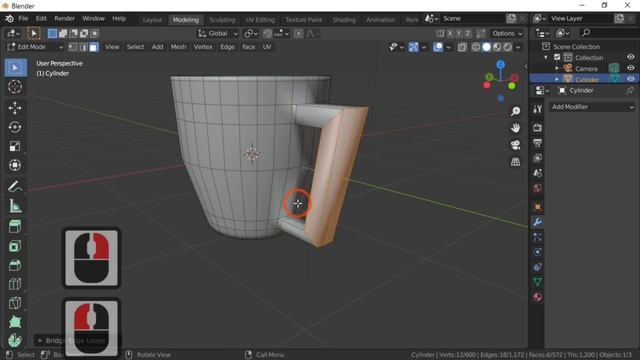Image resolution: width=640 pixels, height=360 pixels.
Task: Activate the Transform tool
Action: coord(15,165)
